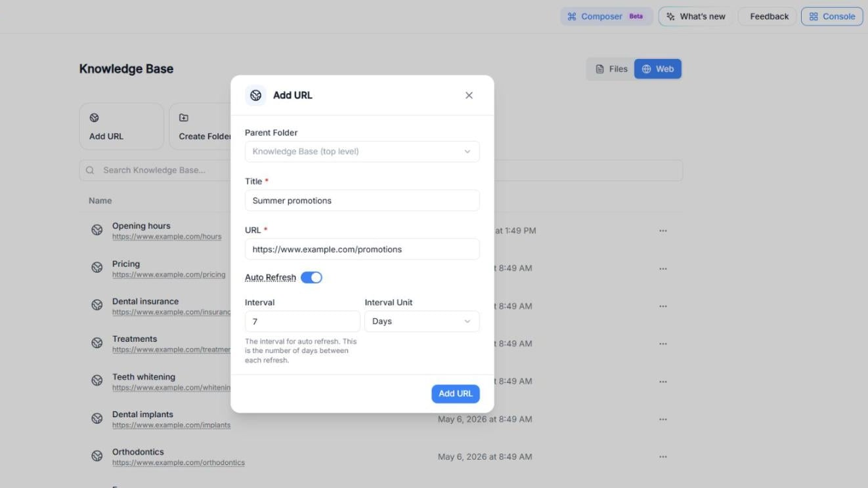Switch to the Web tab

click(x=658, y=69)
